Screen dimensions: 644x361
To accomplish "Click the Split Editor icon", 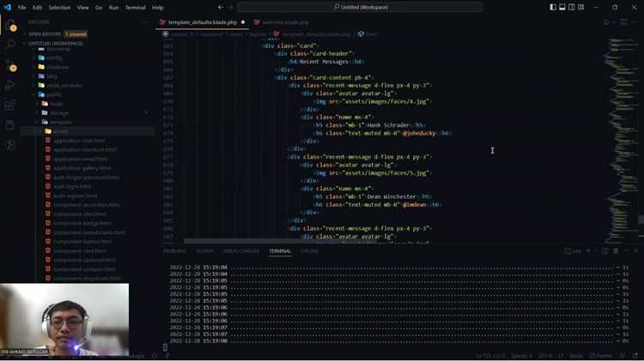I will point(623,22).
